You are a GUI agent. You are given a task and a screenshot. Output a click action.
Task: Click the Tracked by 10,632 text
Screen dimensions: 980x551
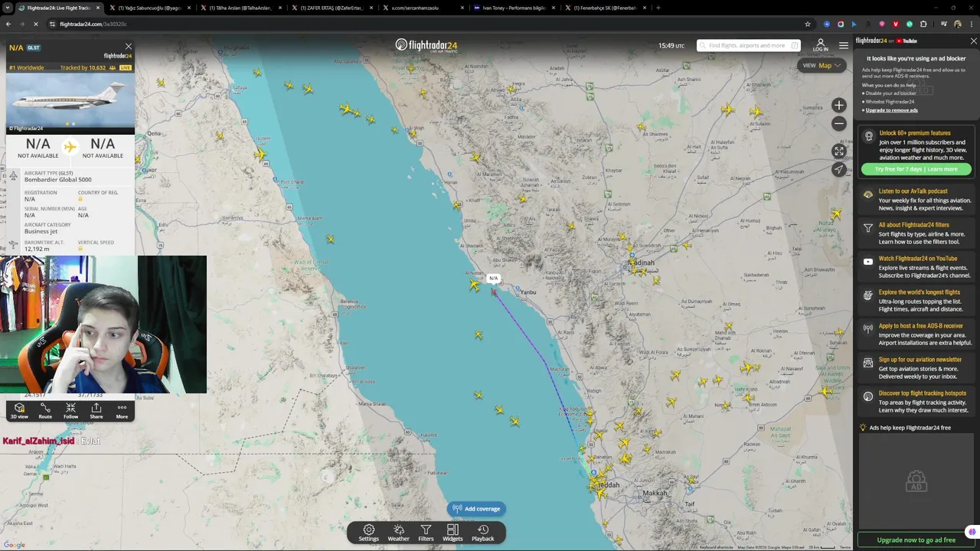tap(83, 68)
